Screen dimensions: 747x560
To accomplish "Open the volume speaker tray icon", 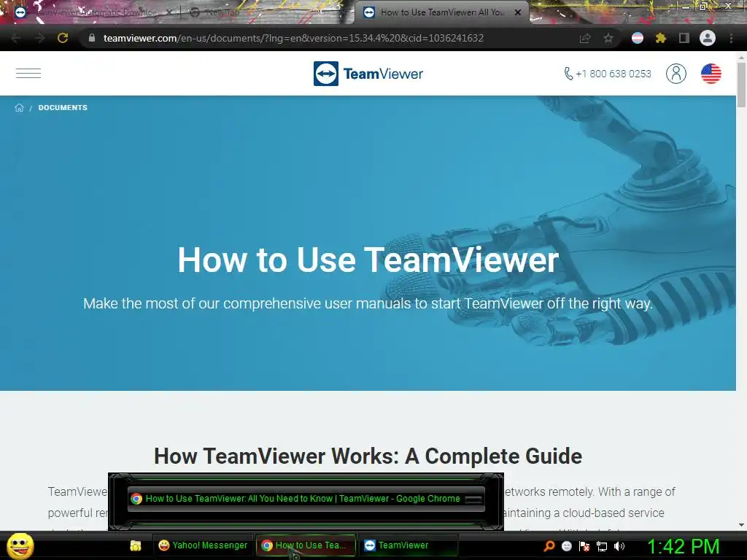I will [619, 546].
